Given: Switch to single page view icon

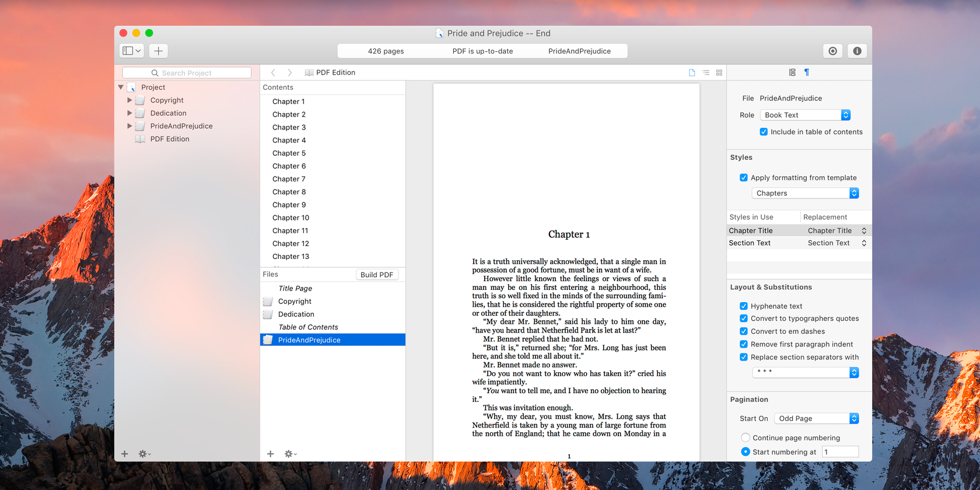Looking at the screenshot, I should pos(692,72).
